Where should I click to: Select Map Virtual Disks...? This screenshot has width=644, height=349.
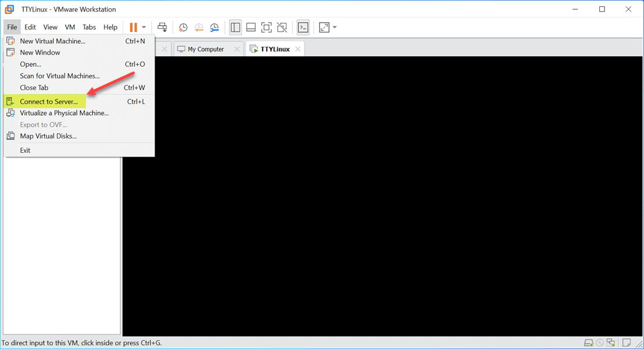[79, 136]
